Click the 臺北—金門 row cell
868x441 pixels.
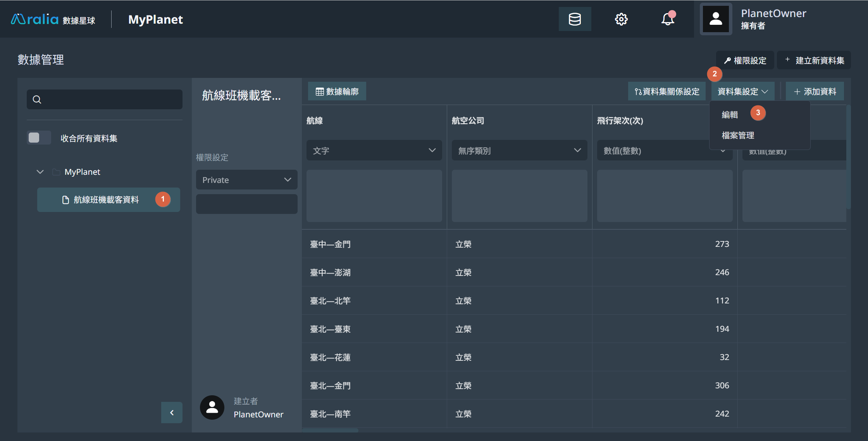point(374,386)
